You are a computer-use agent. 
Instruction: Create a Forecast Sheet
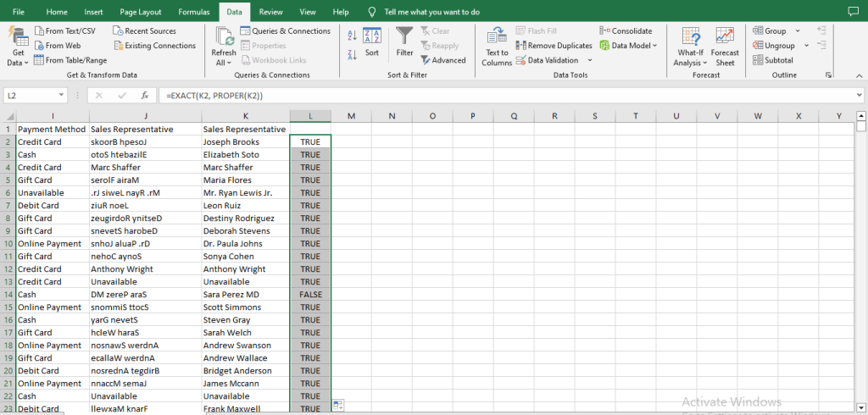(726, 47)
